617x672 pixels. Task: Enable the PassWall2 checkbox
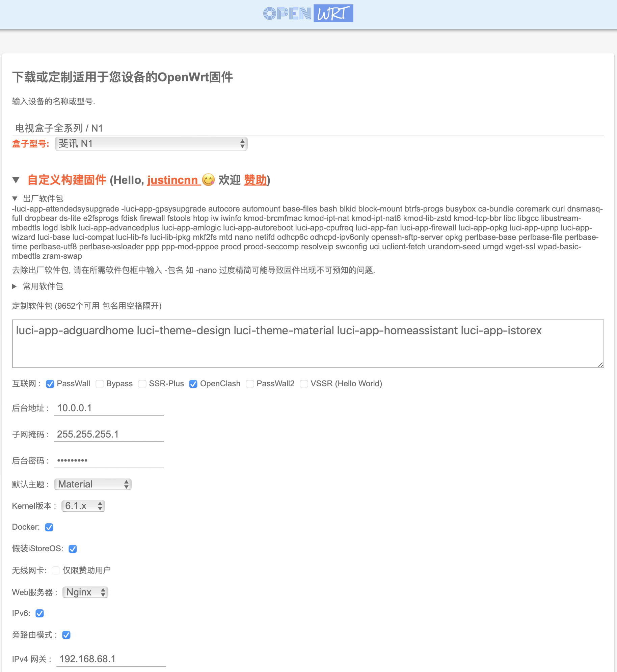point(250,384)
